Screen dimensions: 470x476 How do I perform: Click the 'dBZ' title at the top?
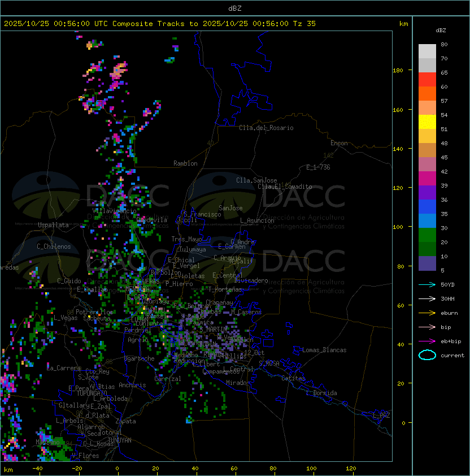[x=235, y=8]
